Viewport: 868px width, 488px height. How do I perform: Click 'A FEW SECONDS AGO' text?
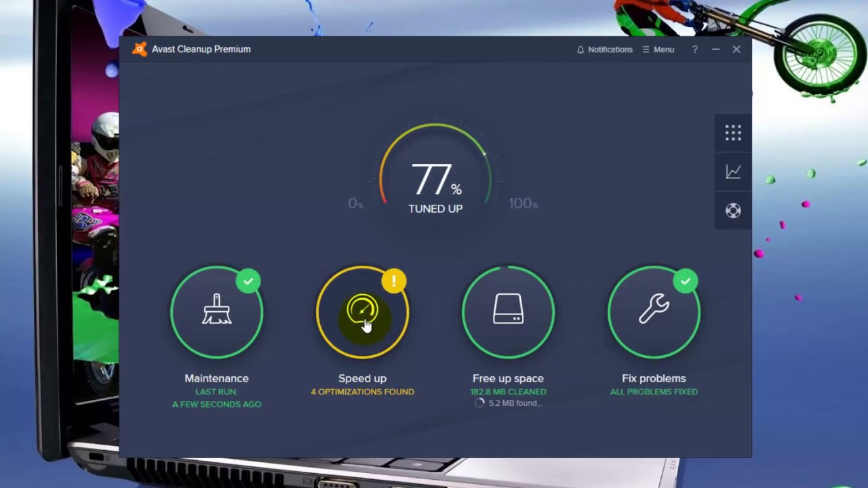coord(217,405)
